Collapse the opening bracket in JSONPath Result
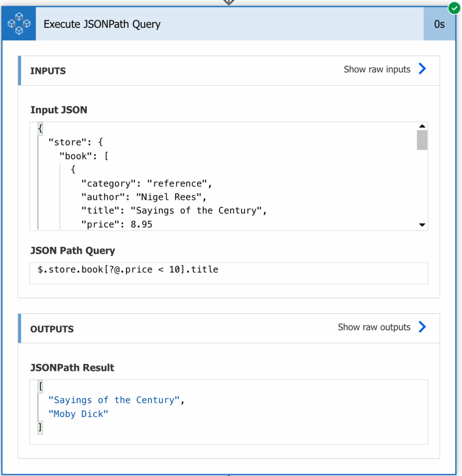The width and height of the screenshot is (462, 476). click(x=40, y=386)
